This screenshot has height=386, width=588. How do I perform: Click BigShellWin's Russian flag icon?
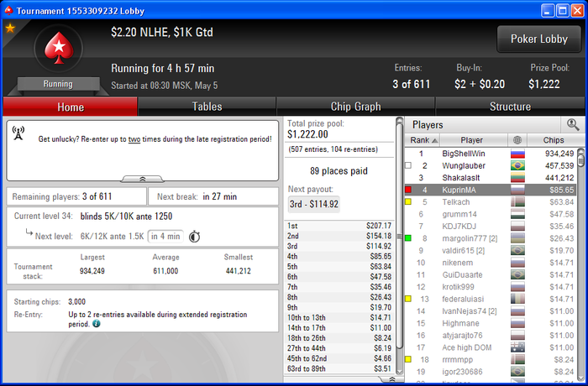point(517,154)
